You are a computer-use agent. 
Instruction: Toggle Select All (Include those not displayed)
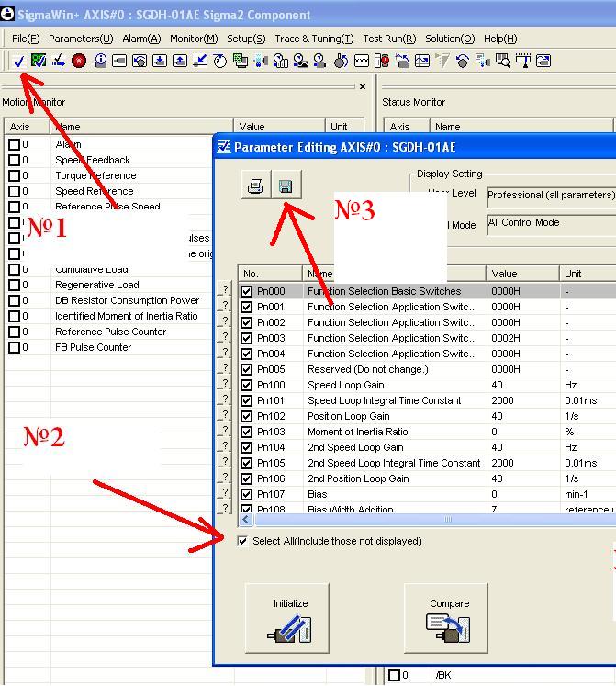point(242,541)
